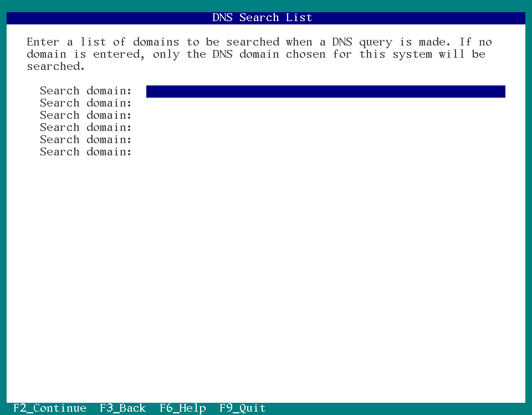
Task: Click the second Search domain label
Action: click(85, 103)
